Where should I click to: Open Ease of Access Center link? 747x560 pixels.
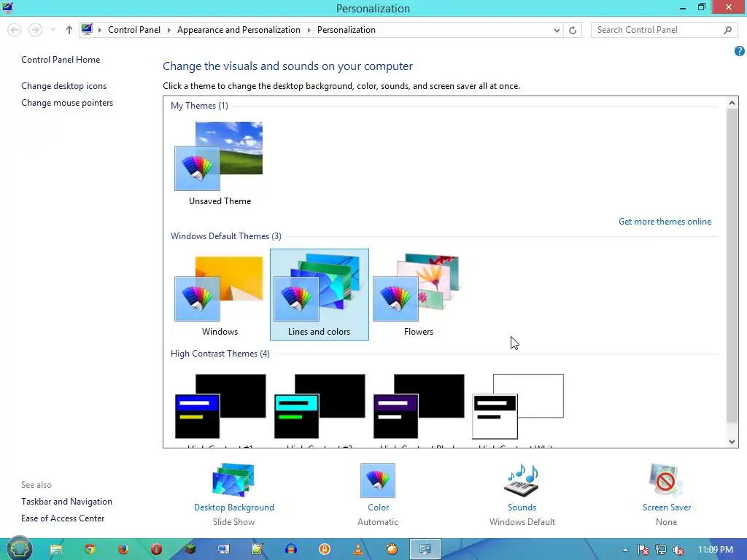coord(63,518)
